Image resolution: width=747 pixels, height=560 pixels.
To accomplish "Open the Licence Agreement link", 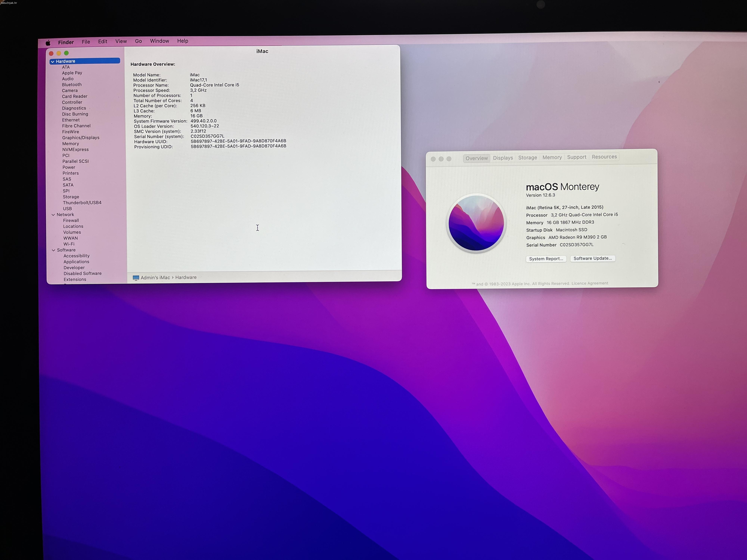I will [590, 283].
